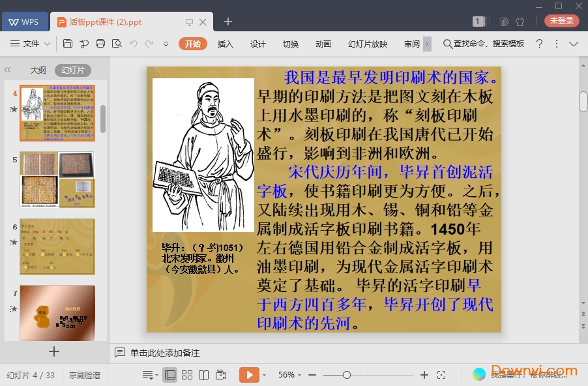Click 幻灯片 4 / 33 status text
Viewport: 588px width, 386px height.
[x=31, y=375]
